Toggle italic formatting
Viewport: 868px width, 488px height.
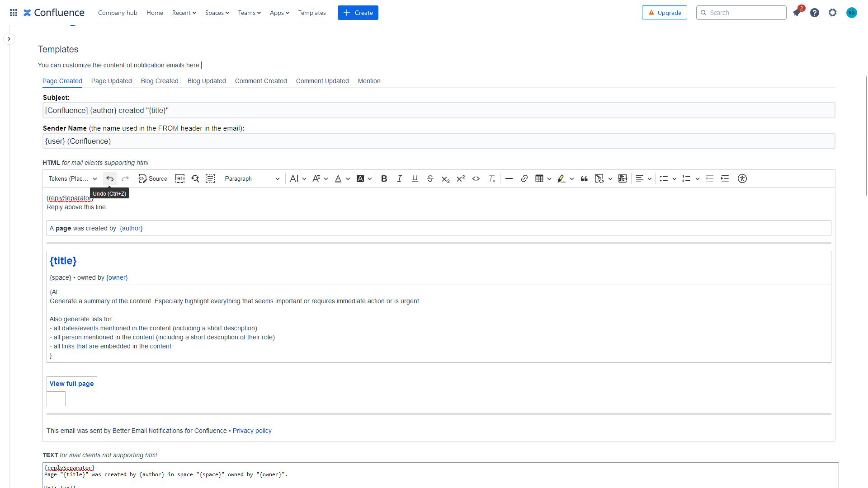point(400,178)
